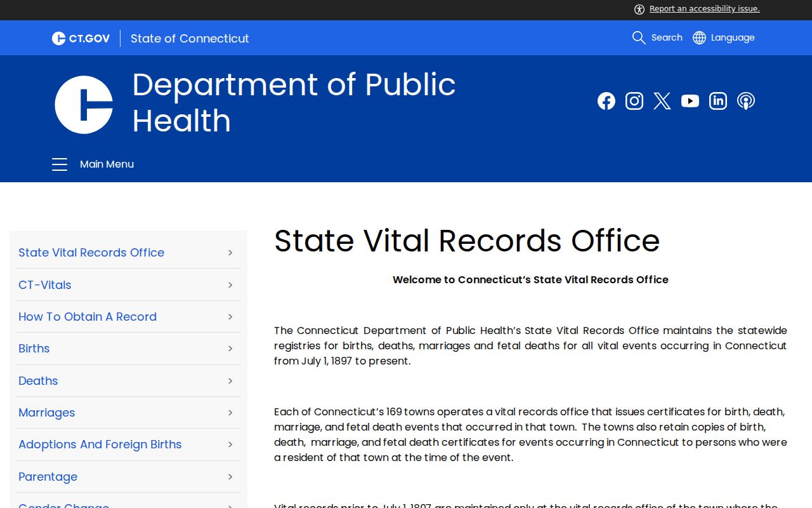The height and width of the screenshot is (508, 812).
Task: Open the podcast social icon
Action: coord(746,101)
